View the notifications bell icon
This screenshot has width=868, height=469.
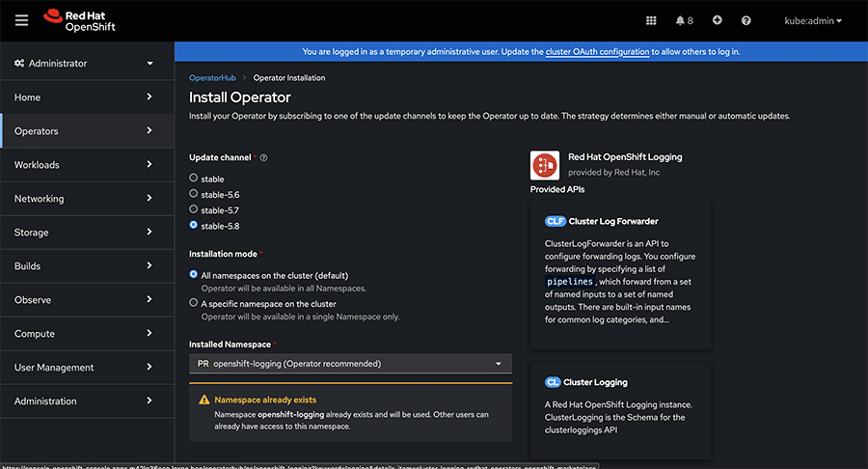point(684,20)
